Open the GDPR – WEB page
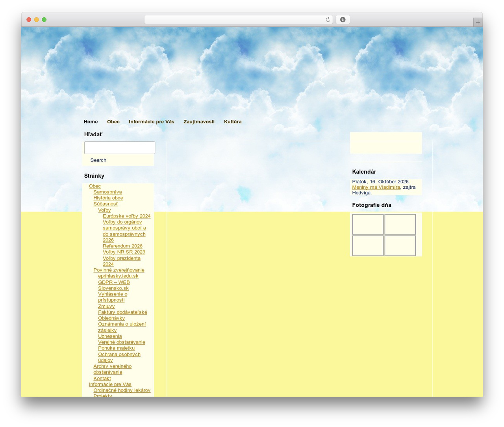The width and height of the screenshot is (504, 427). pyautogui.click(x=114, y=282)
